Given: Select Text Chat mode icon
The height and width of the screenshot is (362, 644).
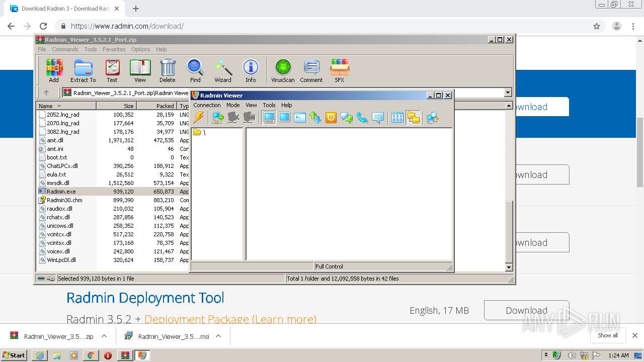Looking at the screenshot, I should click(347, 118).
